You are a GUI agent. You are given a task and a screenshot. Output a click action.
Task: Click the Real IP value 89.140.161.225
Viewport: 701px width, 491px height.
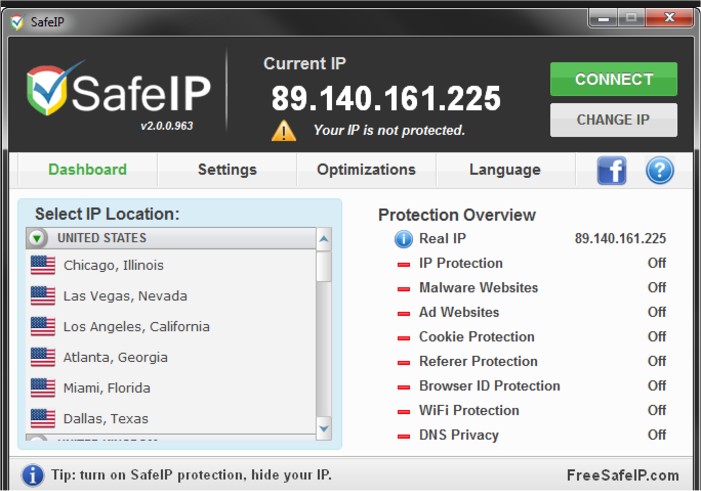pyautogui.click(x=620, y=238)
